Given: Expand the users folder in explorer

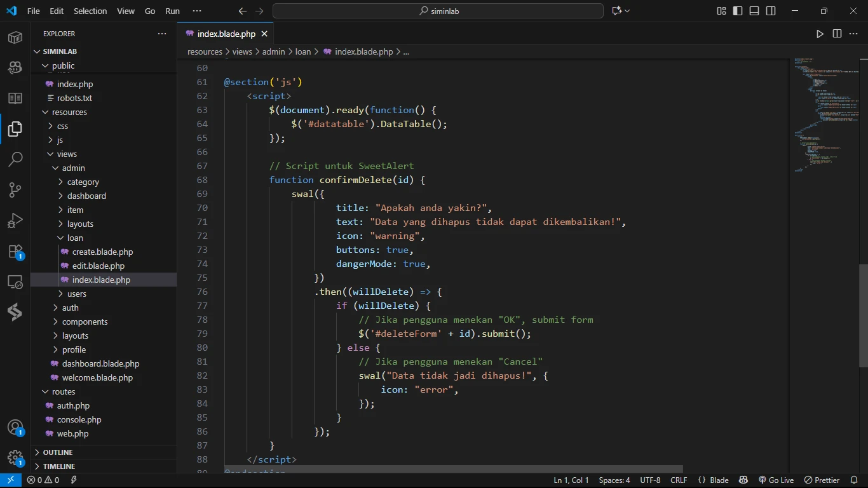Looking at the screenshot, I should coord(76,294).
